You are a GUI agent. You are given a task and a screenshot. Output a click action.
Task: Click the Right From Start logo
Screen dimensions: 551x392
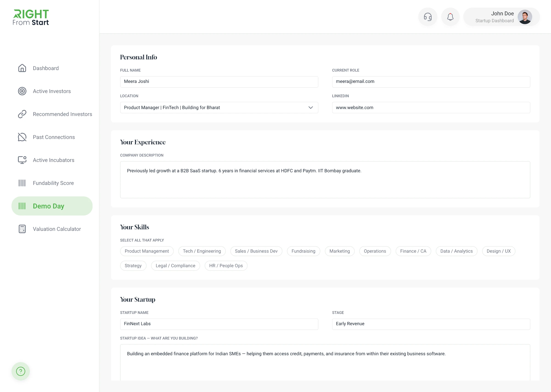tap(31, 17)
